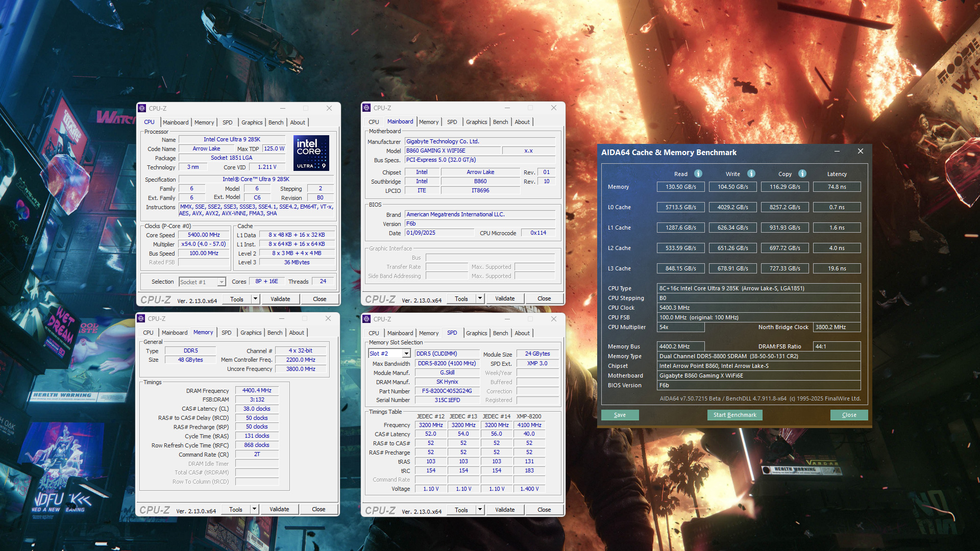The width and height of the screenshot is (980, 551).
Task: Click the Write info icon in AIDA64
Action: coord(751,173)
